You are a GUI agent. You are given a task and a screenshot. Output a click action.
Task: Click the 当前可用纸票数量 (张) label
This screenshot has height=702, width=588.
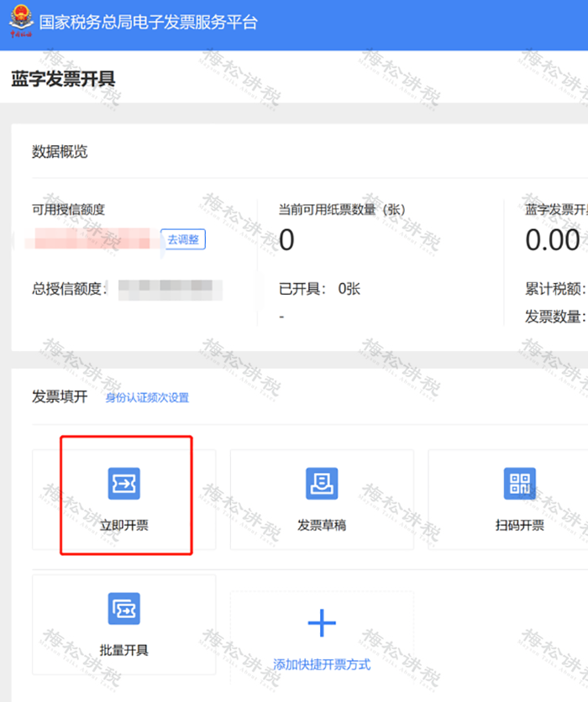pyautogui.click(x=342, y=210)
